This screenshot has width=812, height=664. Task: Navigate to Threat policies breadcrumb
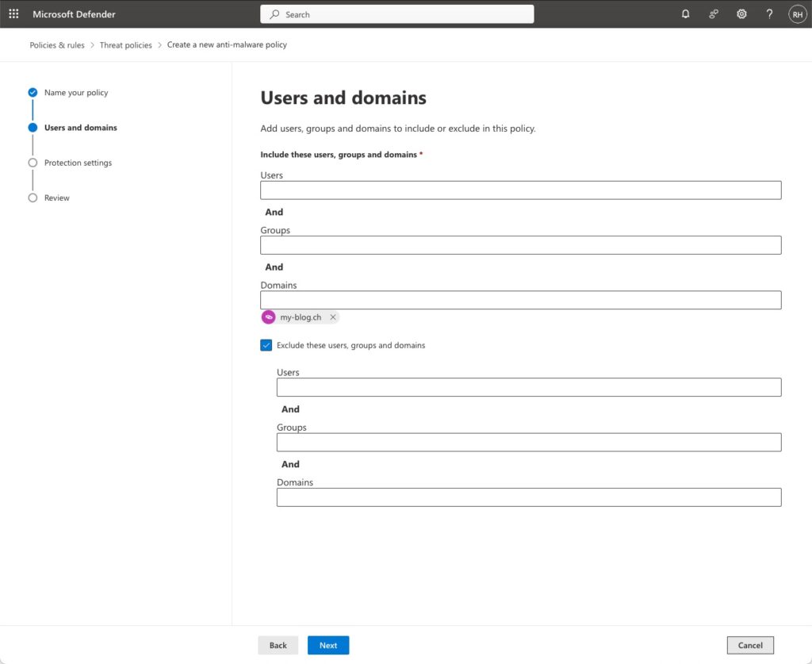coord(125,45)
